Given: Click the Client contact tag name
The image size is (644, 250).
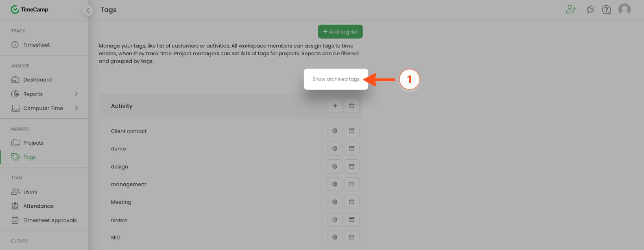Looking at the screenshot, I should click(129, 131).
